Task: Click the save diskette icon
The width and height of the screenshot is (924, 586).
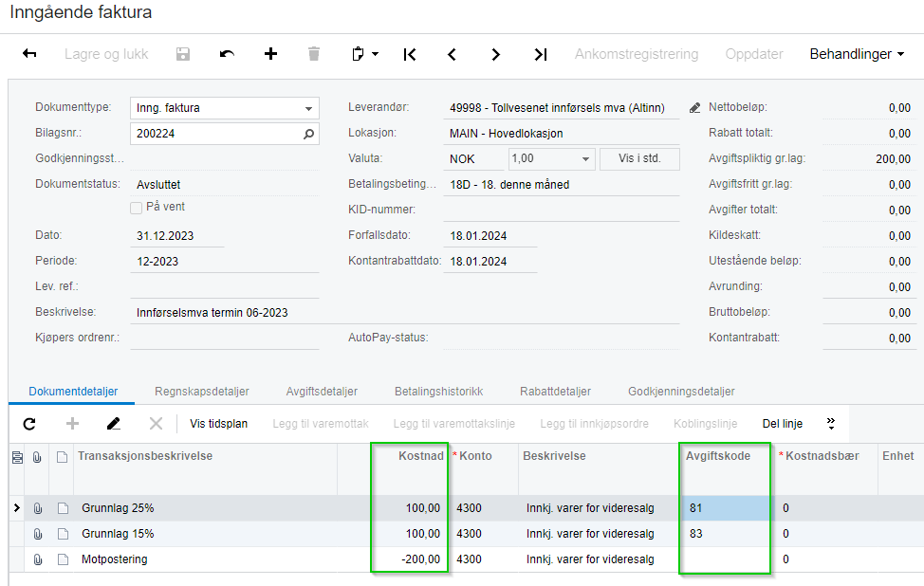Action: [x=183, y=54]
